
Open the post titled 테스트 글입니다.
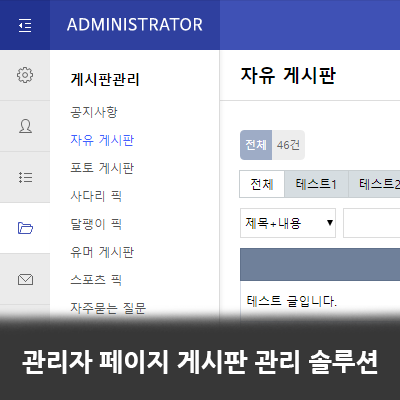click(x=292, y=301)
